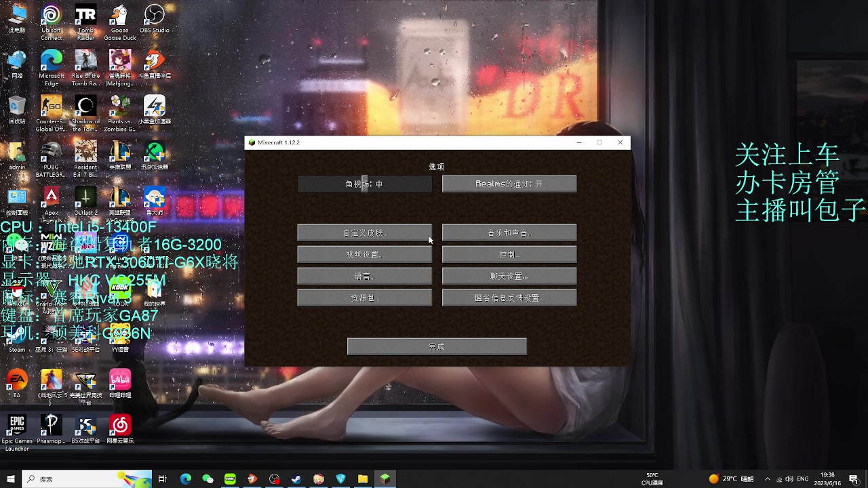Open Controls (控制) settings button

[509, 255]
